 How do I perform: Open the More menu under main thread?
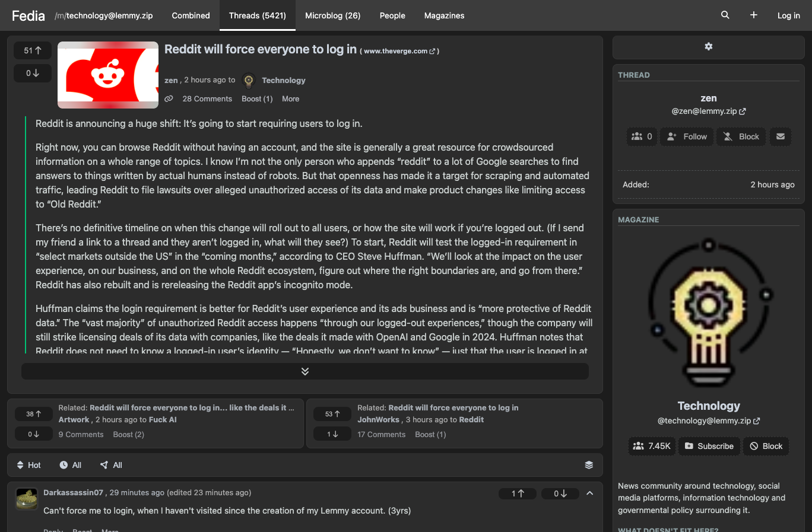[x=290, y=99]
